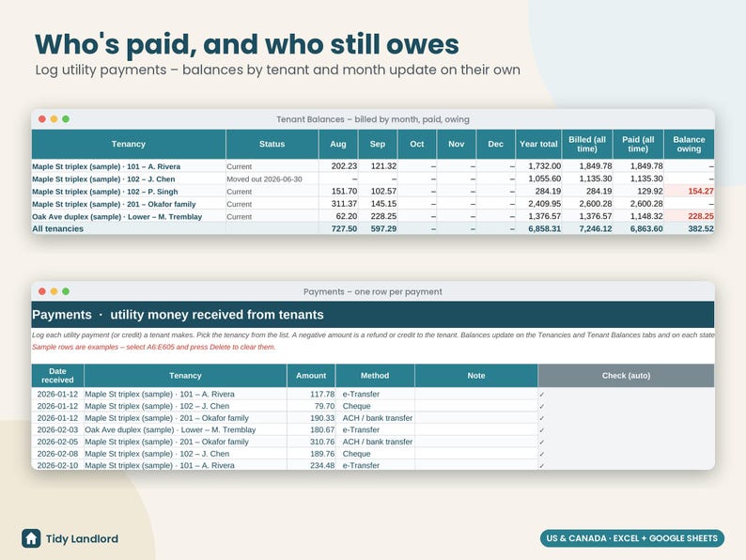
Task: Click the Sep amount 145.15 cell
Action: pyautogui.click(x=378, y=204)
